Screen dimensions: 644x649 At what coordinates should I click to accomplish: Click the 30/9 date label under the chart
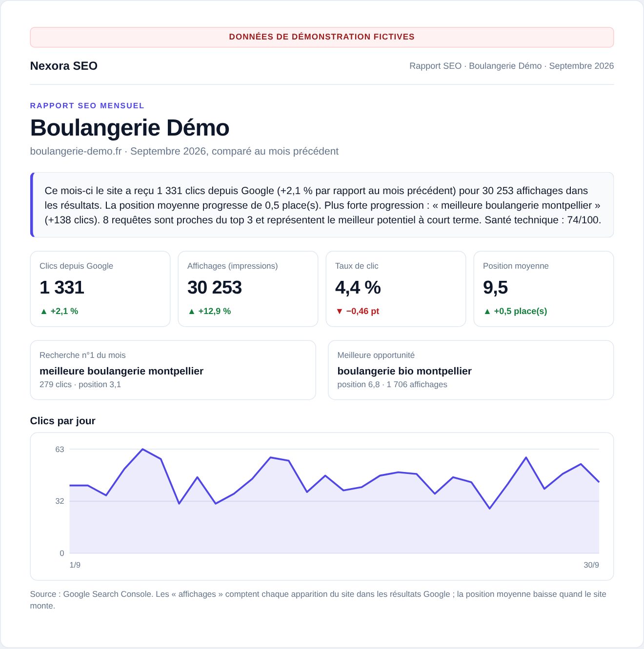pyautogui.click(x=591, y=565)
